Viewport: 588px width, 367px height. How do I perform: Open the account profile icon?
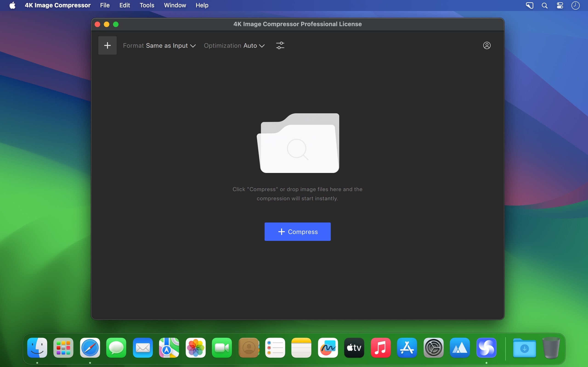coord(487,45)
